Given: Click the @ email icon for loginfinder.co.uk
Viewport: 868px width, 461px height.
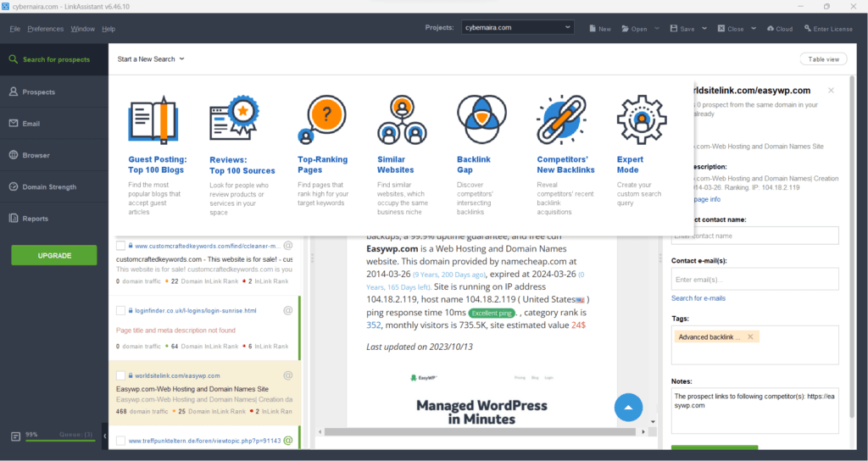Looking at the screenshot, I should point(288,310).
